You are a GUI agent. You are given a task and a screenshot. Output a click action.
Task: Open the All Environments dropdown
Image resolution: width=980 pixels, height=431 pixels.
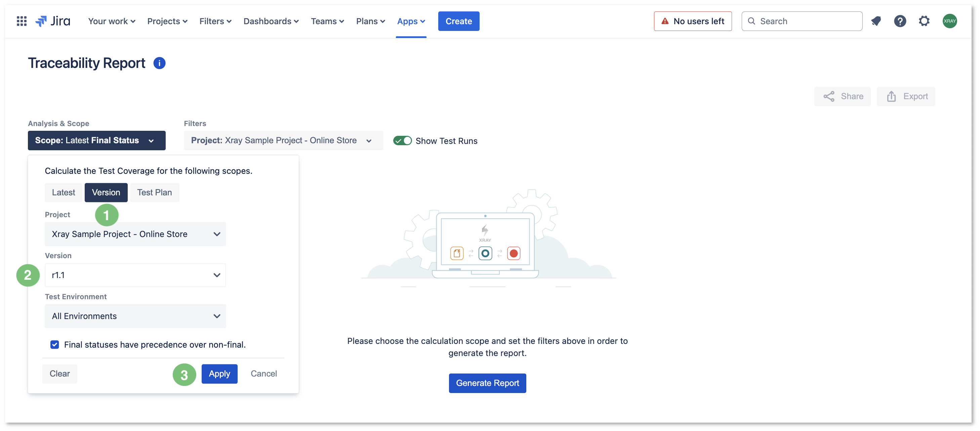pyautogui.click(x=135, y=316)
